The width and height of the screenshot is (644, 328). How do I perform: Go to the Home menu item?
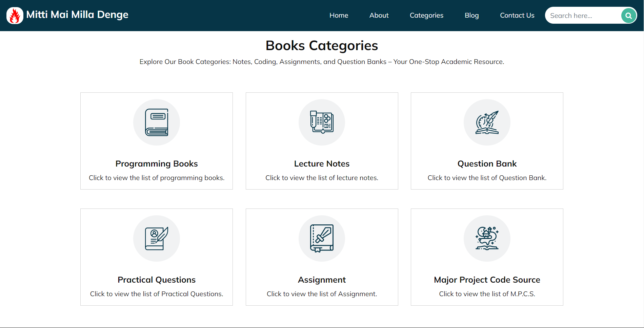[339, 15]
